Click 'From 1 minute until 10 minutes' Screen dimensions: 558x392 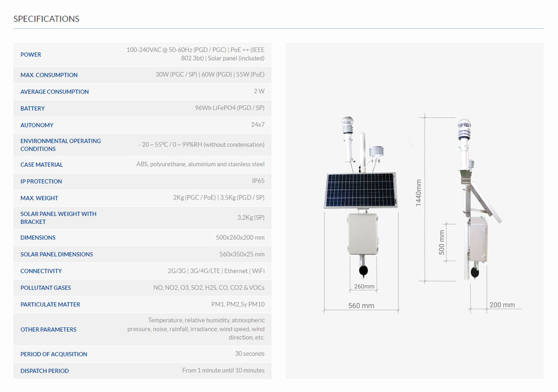coord(223,370)
